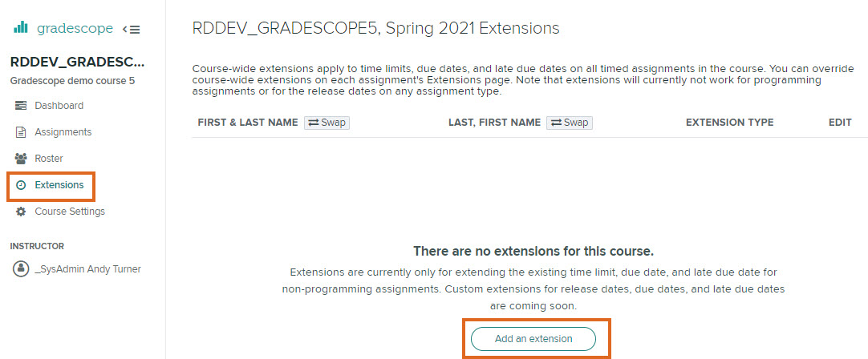Collapse the sidebar with the hamburger arrow icon
This screenshot has width=868, height=359.
(x=132, y=30)
